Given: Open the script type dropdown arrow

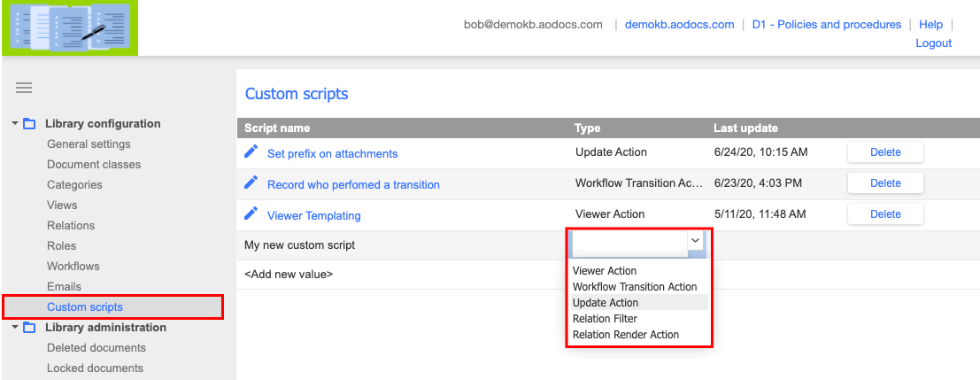Looking at the screenshot, I should (x=695, y=241).
